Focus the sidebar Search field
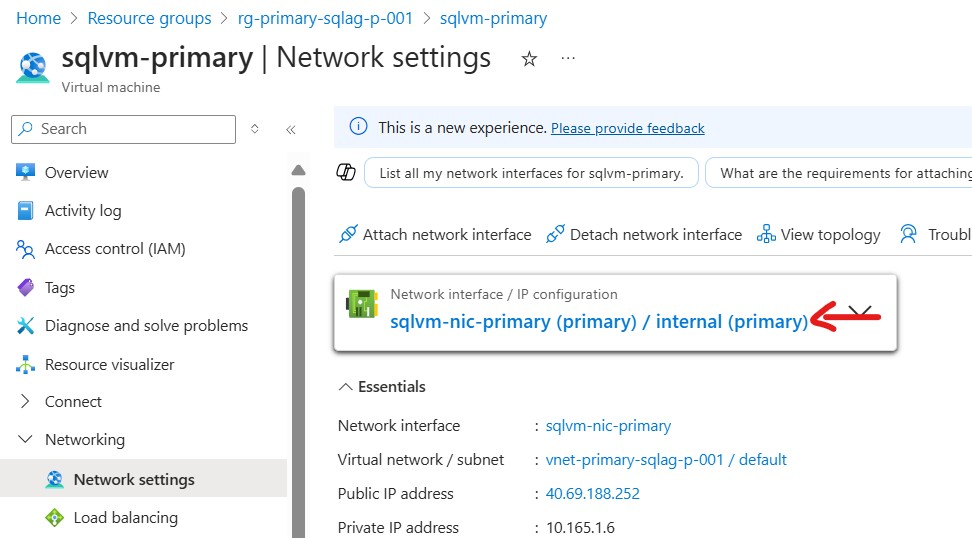972x538 pixels. [123, 129]
